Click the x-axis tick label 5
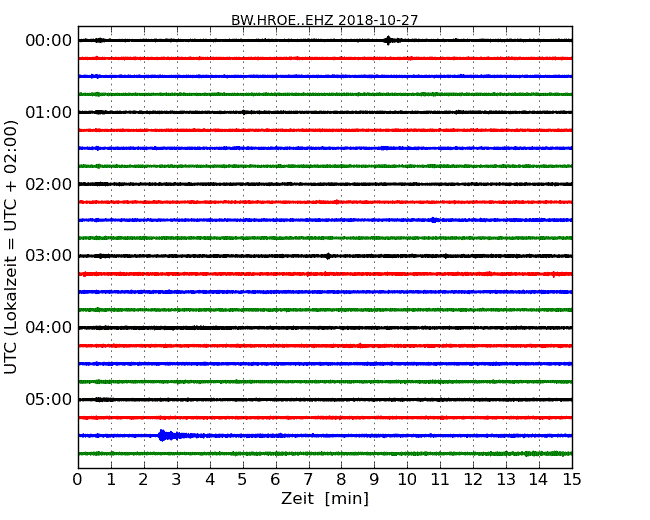This screenshot has height=520, width=650. point(243,479)
